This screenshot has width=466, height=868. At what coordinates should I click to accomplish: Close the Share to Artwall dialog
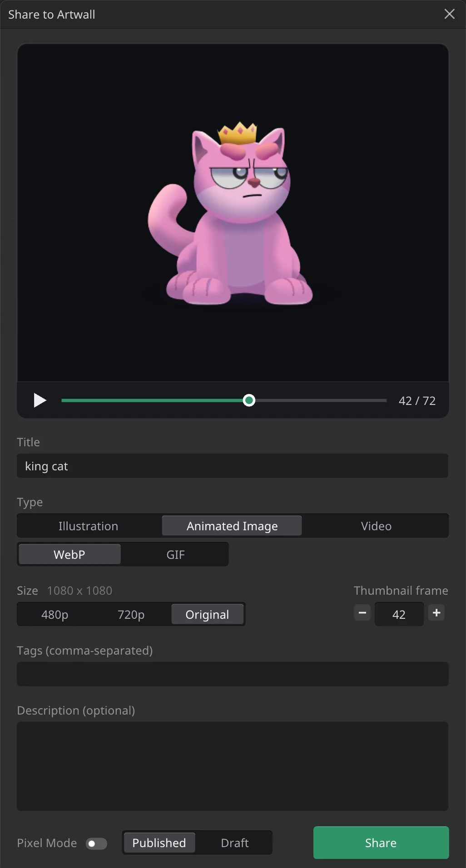[449, 14]
